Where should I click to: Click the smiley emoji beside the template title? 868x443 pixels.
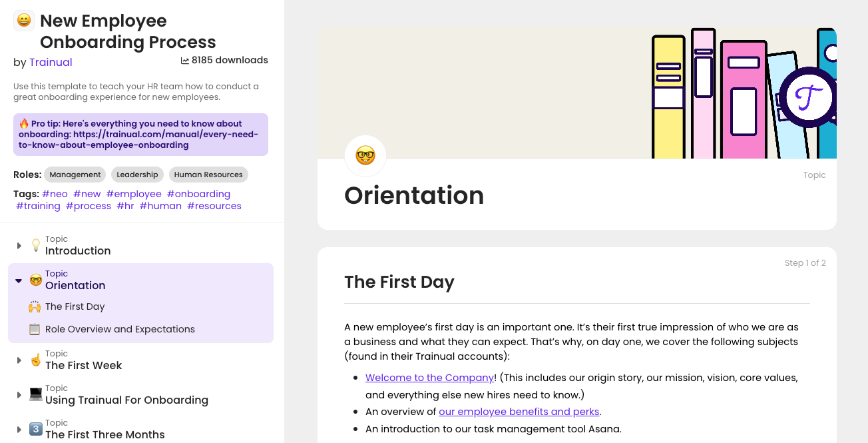click(23, 20)
